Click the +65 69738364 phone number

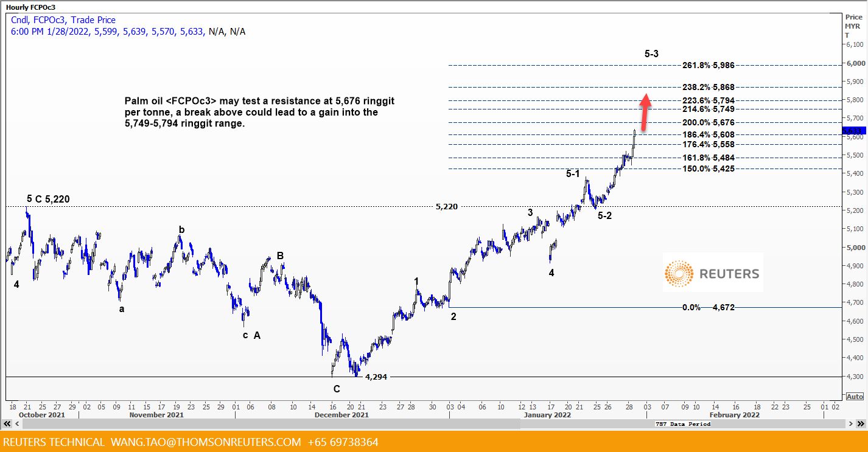[x=343, y=442]
